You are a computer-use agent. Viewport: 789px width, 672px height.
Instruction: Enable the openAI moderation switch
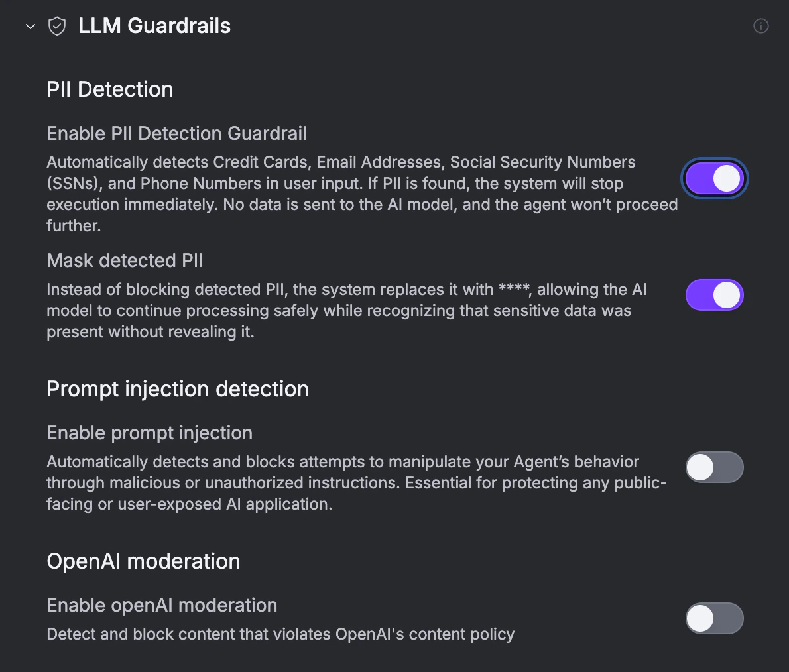coord(715,618)
